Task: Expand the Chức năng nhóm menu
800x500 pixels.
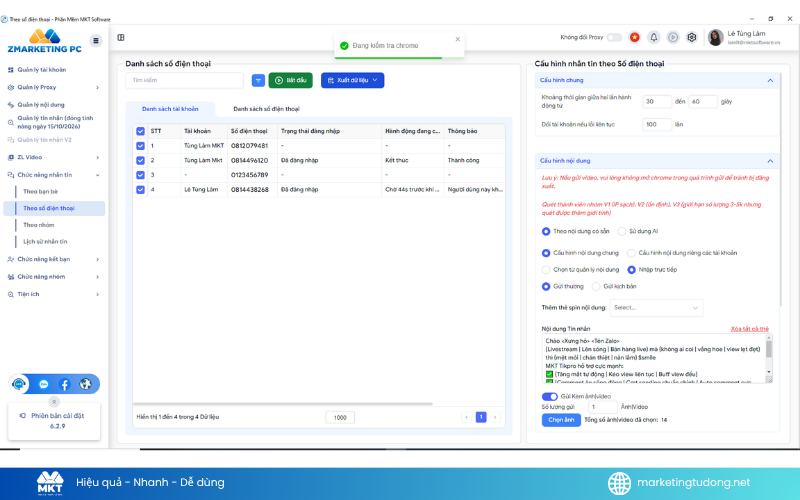Action: (x=53, y=277)
